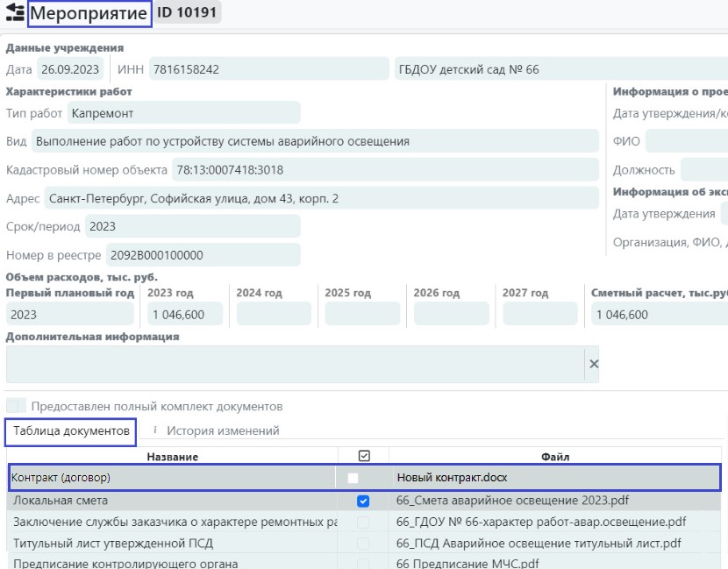This screenshot has height=569, width=728.
Task: Select the Название column header
Action: click(x=172, y=456)
